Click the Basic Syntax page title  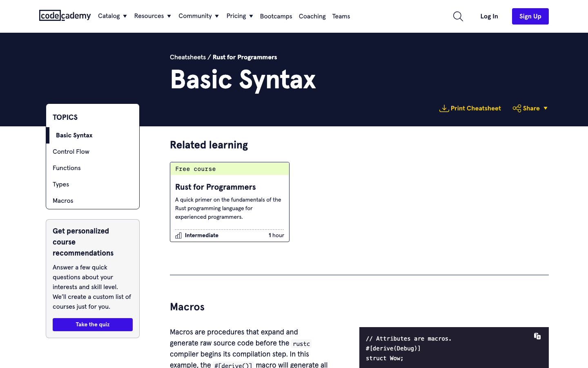click(x=243, y=79)
